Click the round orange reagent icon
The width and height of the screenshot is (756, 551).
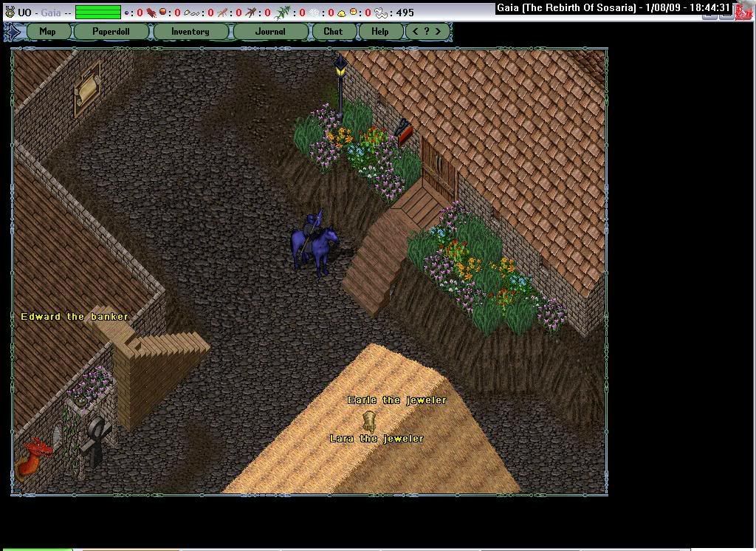pos(163,12)
